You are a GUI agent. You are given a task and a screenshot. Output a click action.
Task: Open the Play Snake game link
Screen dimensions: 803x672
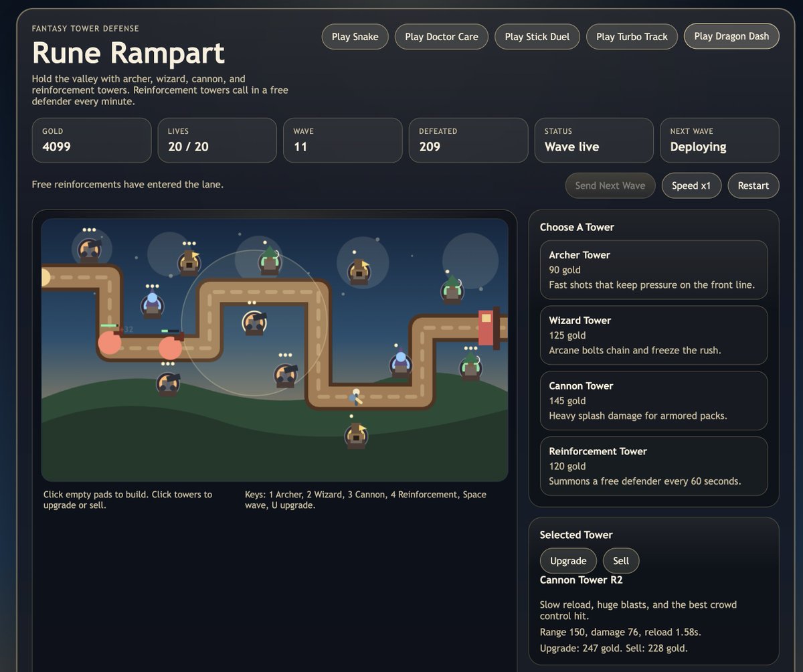click(355, 37)
